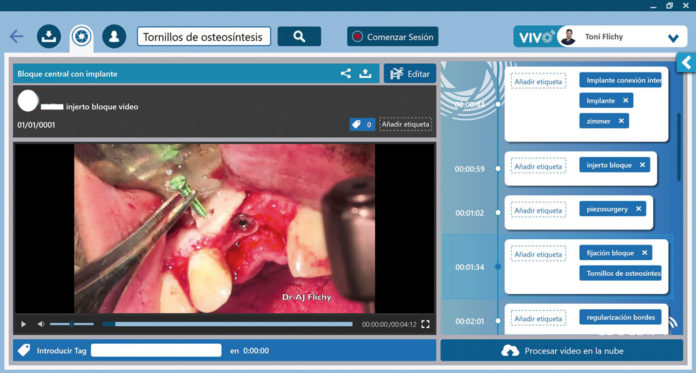The width and height of the screenshot is (696, 373).
Task: Click the upload icon in video header
Action: (365, 74)
